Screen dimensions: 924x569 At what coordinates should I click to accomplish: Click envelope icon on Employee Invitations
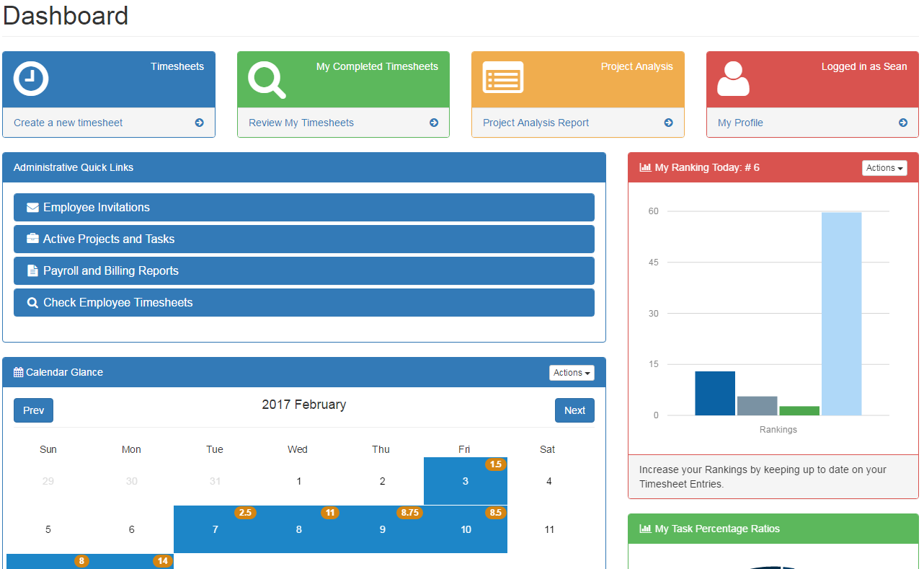32,208
